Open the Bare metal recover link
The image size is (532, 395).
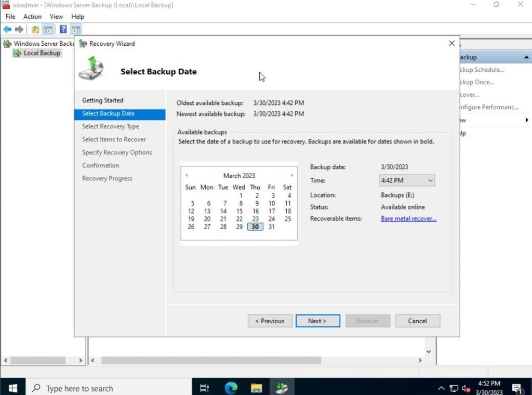click(x=408, y=218)
